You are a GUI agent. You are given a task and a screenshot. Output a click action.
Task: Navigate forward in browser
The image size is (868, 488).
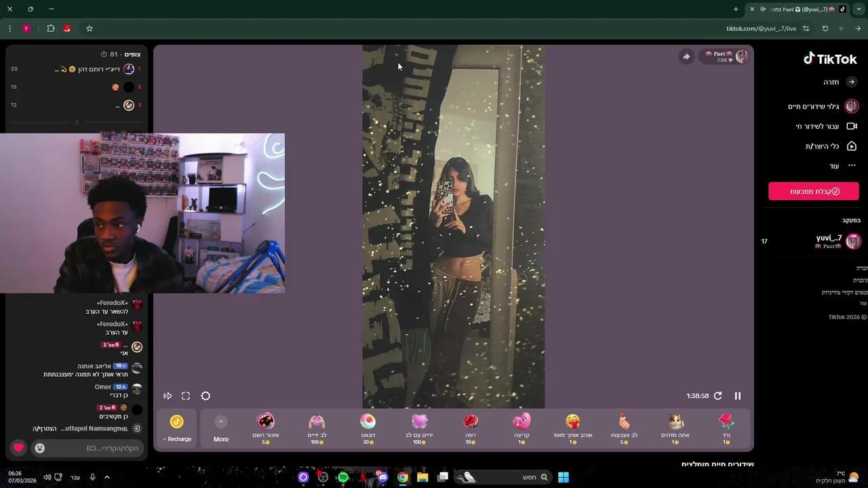click(842, 28)
